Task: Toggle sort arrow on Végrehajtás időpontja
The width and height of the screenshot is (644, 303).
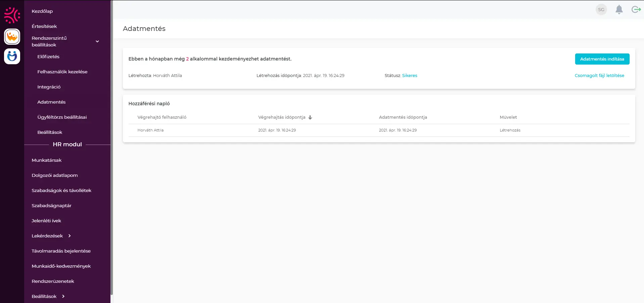Action: tap(310, 117)
